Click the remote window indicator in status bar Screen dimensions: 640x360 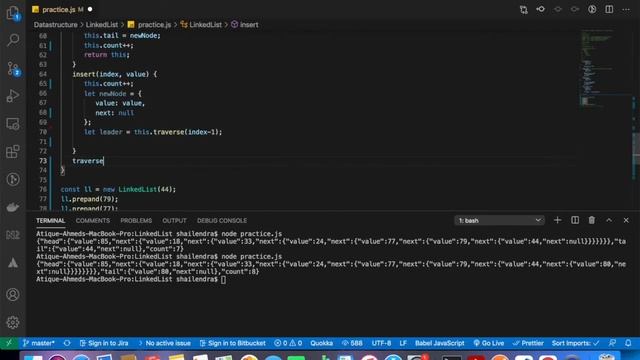9,343
